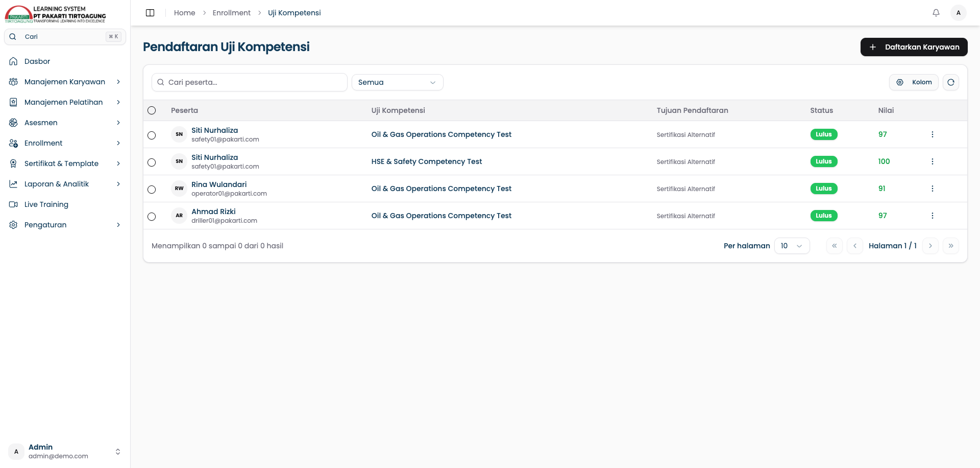This screenshot has height=468, width=980.
Task: Open row actions for Siti Nurhaliza score 97
Action: click(933, 134)
